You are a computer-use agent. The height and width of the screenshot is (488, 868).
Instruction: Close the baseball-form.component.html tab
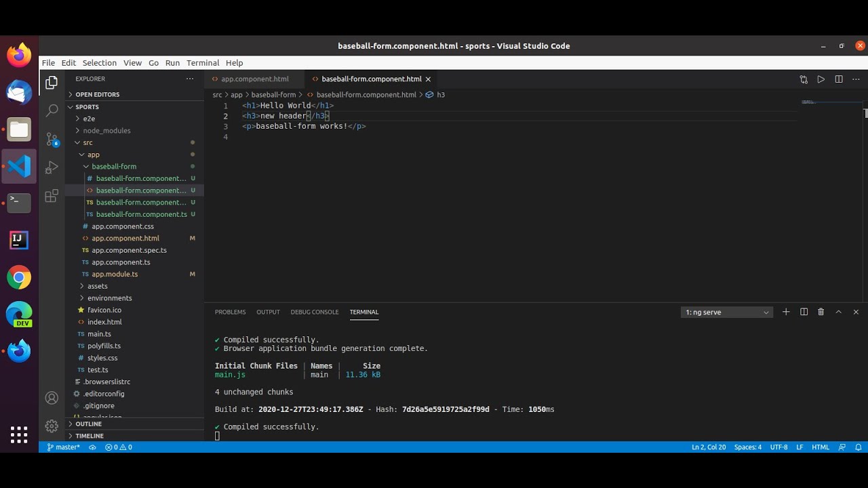click(429, 79)
